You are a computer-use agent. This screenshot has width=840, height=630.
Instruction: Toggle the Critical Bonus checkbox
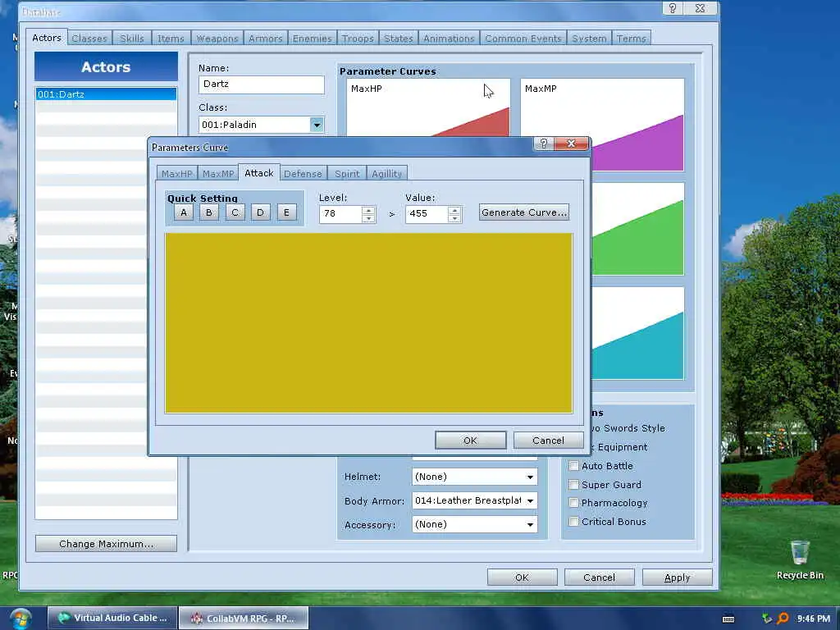tap(573, 522)
